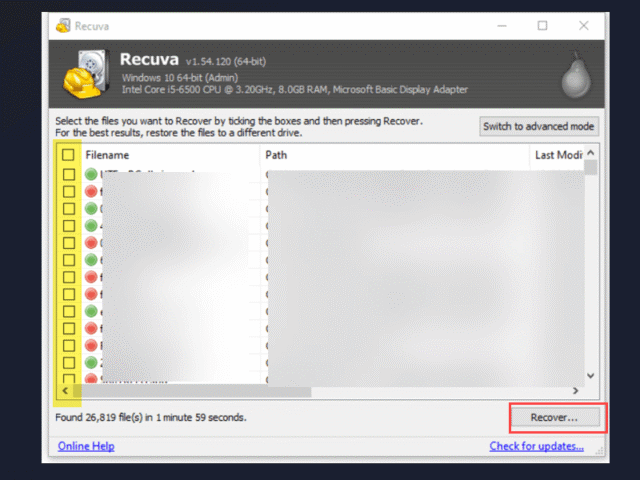Viewport: 640px width, 480px height.
Task: Tick the checkbox of the fourth file row
Action: (x=69, y=226)
